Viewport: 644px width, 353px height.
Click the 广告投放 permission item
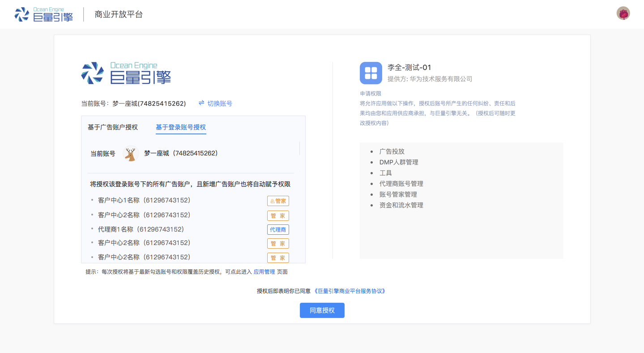click(x=392, y=151)
